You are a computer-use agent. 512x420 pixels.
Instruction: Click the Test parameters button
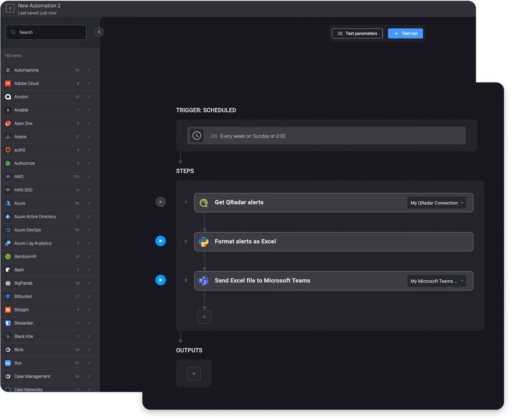click(357, 33)
